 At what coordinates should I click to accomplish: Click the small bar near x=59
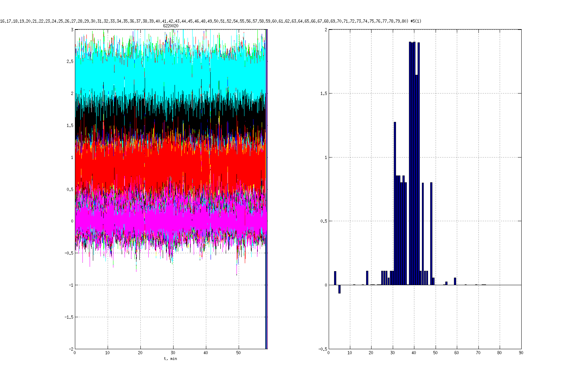455,281
